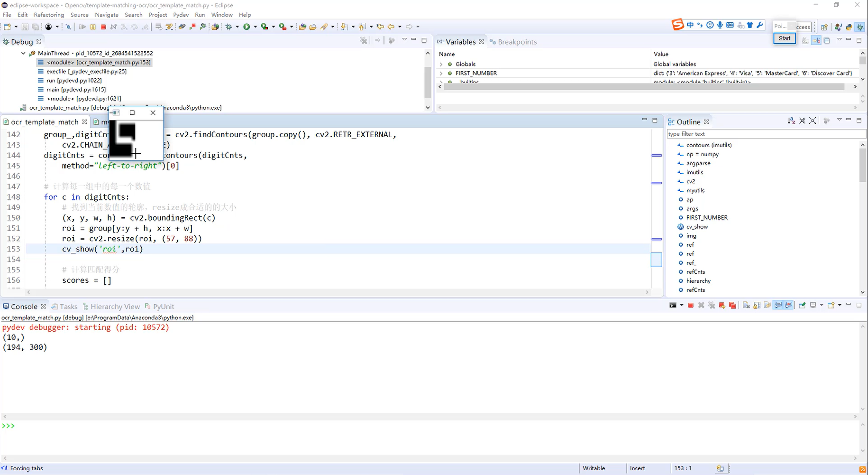The height and width of the screenshot is (475, 868).
Task: Toggle Show Console on standard error change
Action: tap(788, 305)
